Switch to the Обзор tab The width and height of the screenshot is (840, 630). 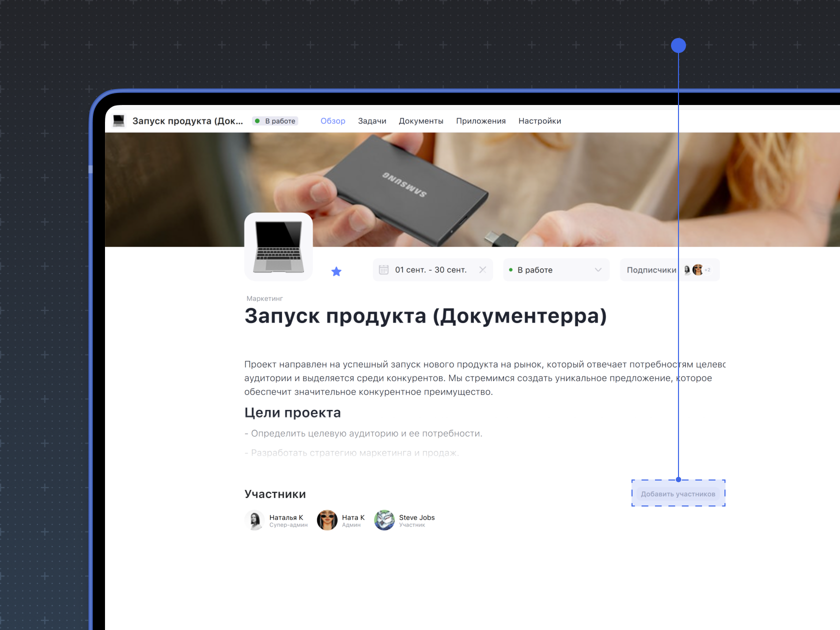pos(332,121)
